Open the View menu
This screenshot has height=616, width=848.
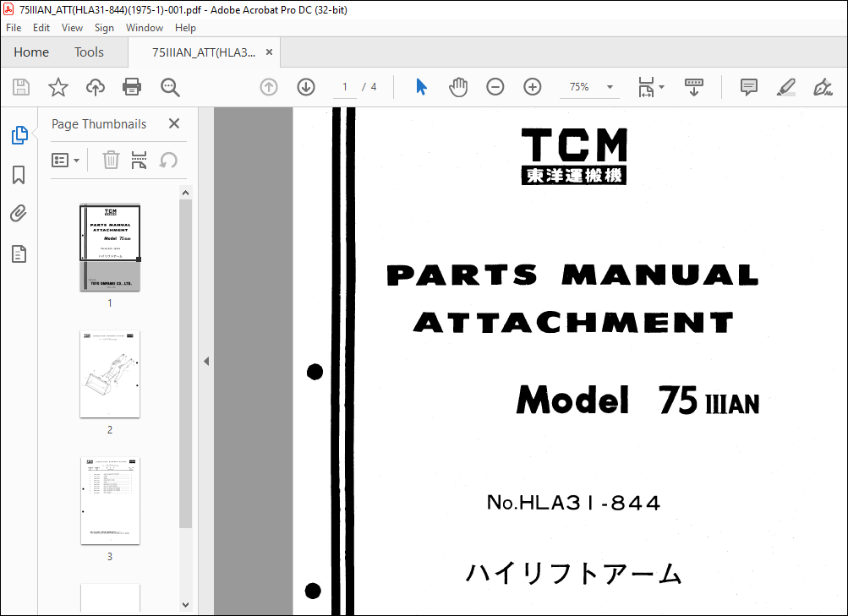(x=72, y=28)
